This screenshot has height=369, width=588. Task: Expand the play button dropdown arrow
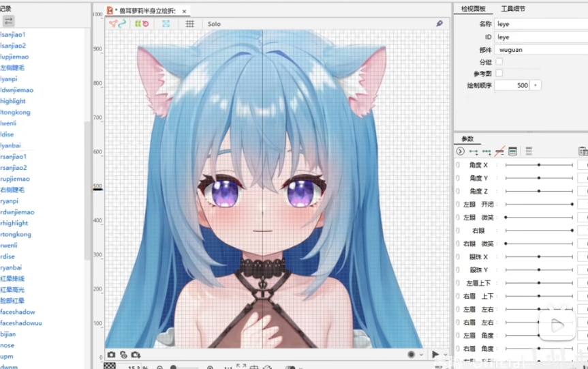[x=446, y=355]
